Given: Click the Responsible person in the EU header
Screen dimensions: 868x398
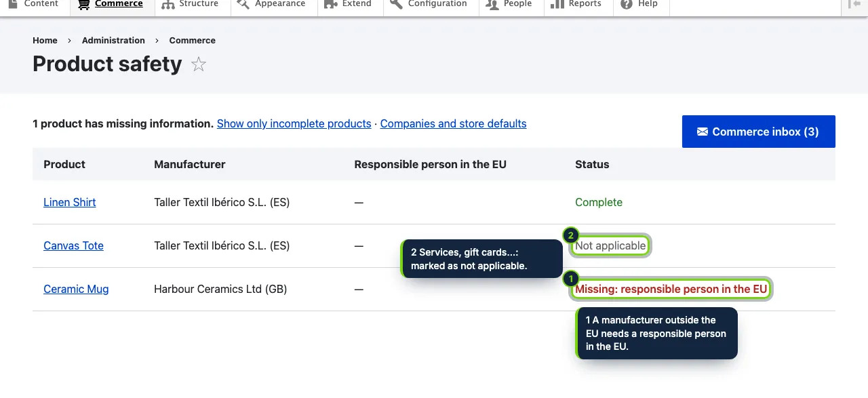Looking at the screenshot, I should [x=430, y=165].
